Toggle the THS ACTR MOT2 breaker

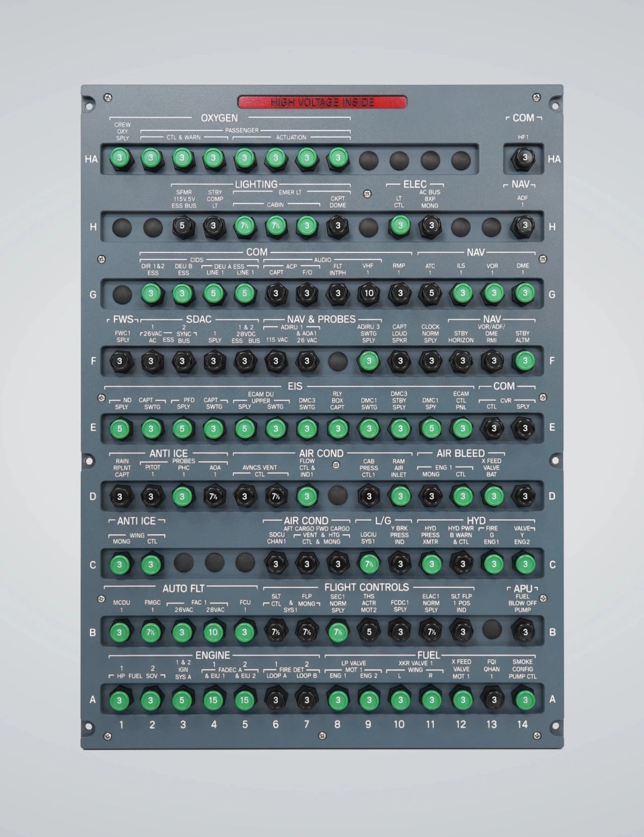[369, 632]
